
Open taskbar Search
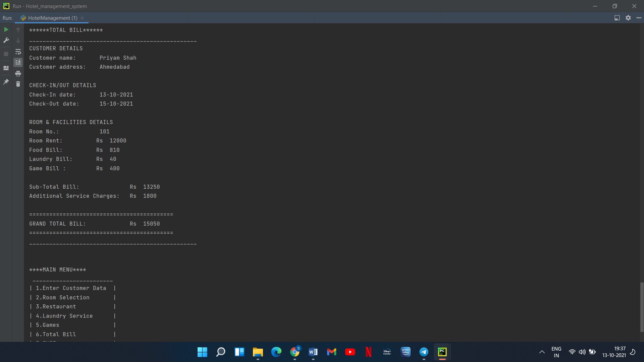click(221, 352)
